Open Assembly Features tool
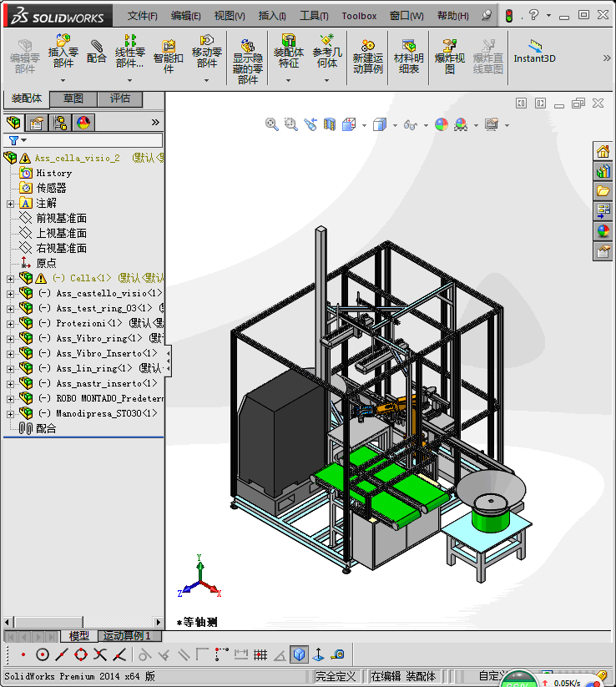 point(288,52)
